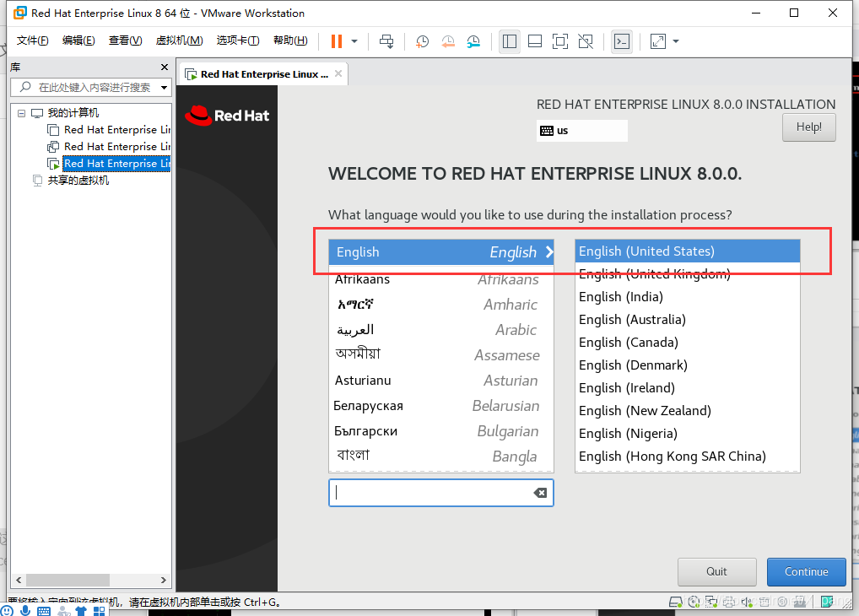The width and height of the screenshot is (859, 616).
Task: Select Български in the language list
Action: [441, 431]
